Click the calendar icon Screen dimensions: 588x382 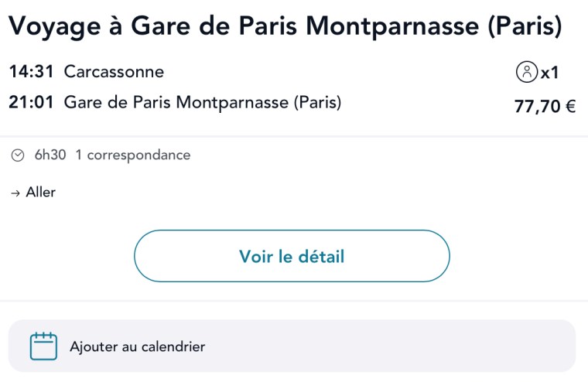pos(43,346)
